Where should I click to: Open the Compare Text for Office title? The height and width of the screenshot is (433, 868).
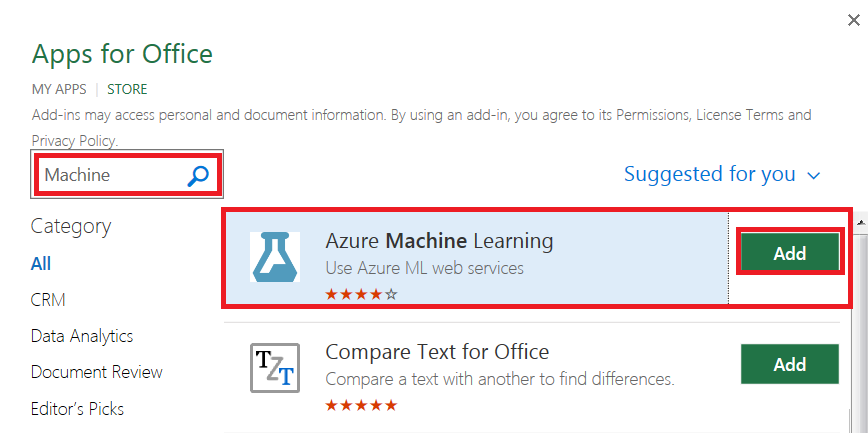pos(437,352)
